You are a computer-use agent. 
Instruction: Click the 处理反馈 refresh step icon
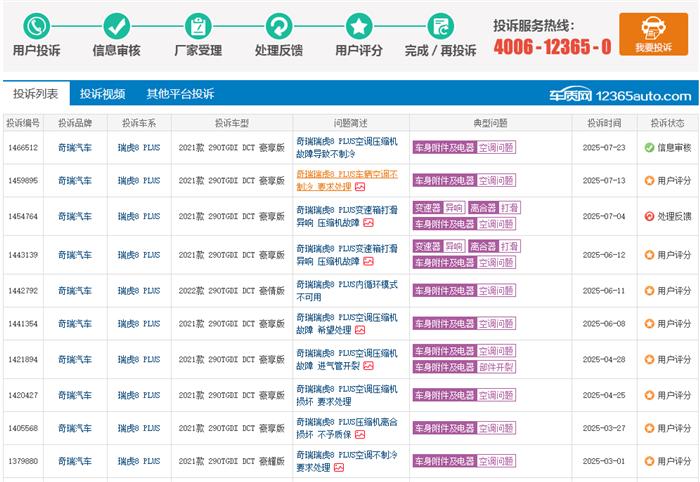pos(278,25)
